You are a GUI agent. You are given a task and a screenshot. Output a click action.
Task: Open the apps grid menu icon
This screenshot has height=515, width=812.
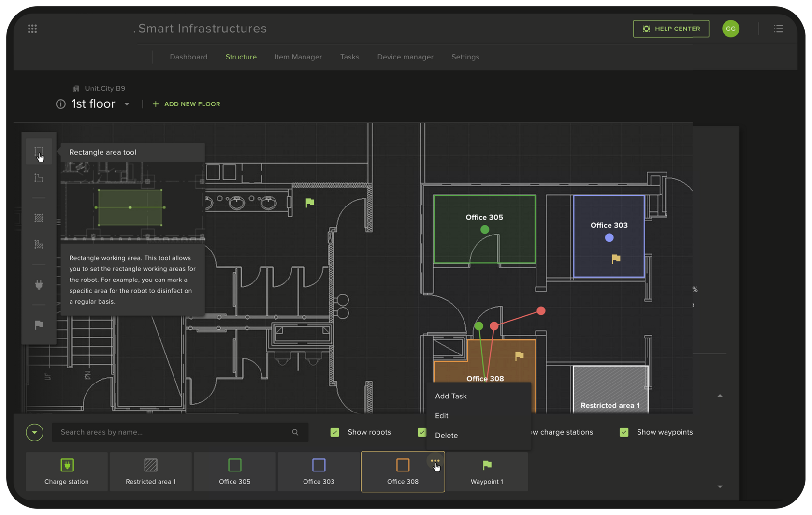32,29
